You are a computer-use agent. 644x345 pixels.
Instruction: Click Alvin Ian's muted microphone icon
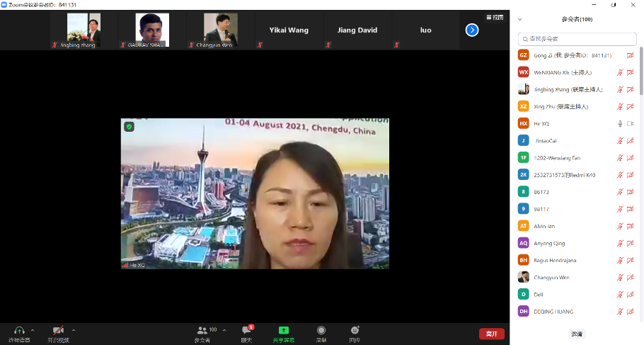click(620, 226)
